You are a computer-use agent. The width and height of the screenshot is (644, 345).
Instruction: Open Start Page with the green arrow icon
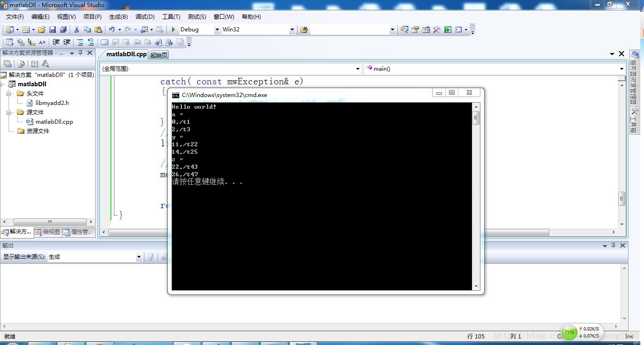point(448,30)
